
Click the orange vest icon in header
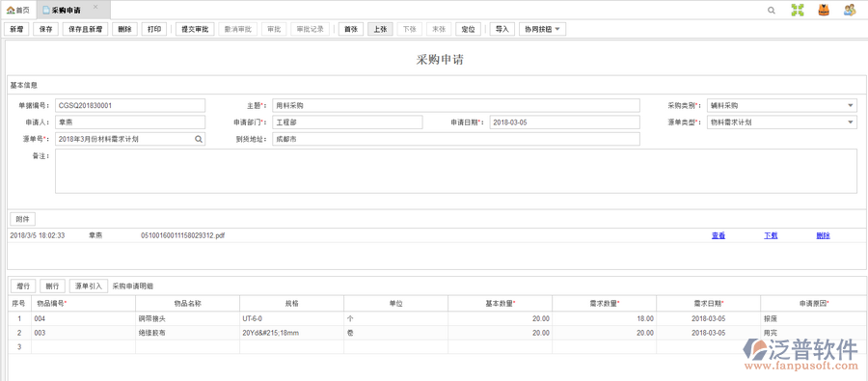point(824,10)
